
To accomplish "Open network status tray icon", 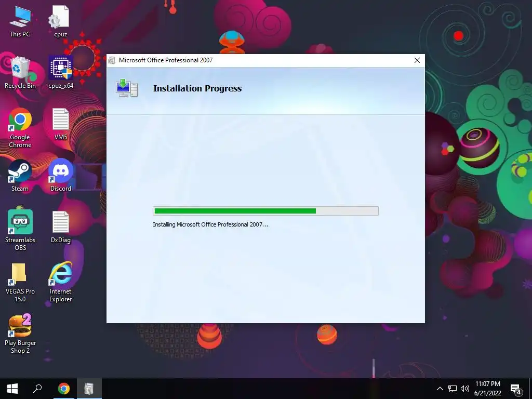I will tap(453, 389).
